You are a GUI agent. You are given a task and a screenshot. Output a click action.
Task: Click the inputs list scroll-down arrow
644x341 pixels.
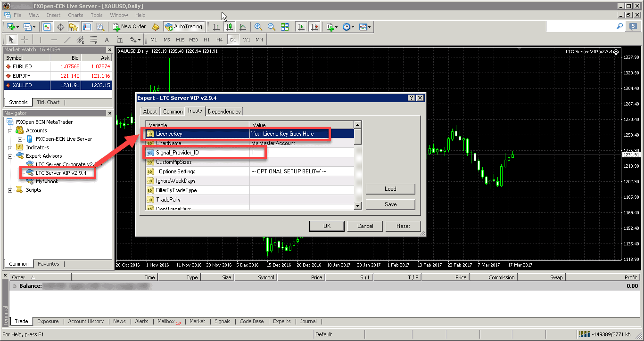(357, 206)
